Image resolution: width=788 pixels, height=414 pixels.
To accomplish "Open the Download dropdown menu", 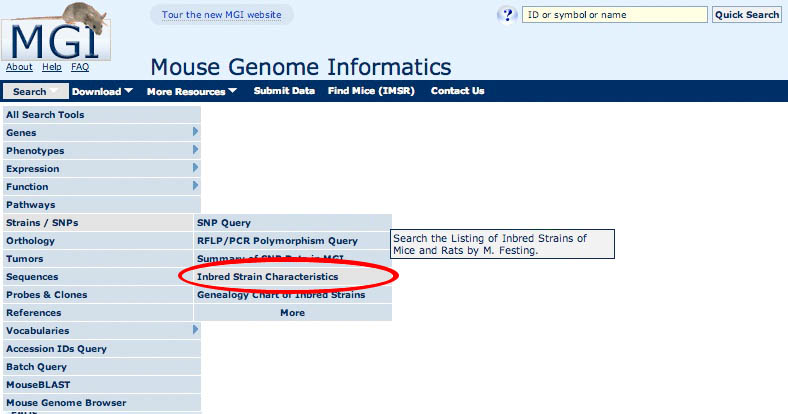I will [103, 91].
